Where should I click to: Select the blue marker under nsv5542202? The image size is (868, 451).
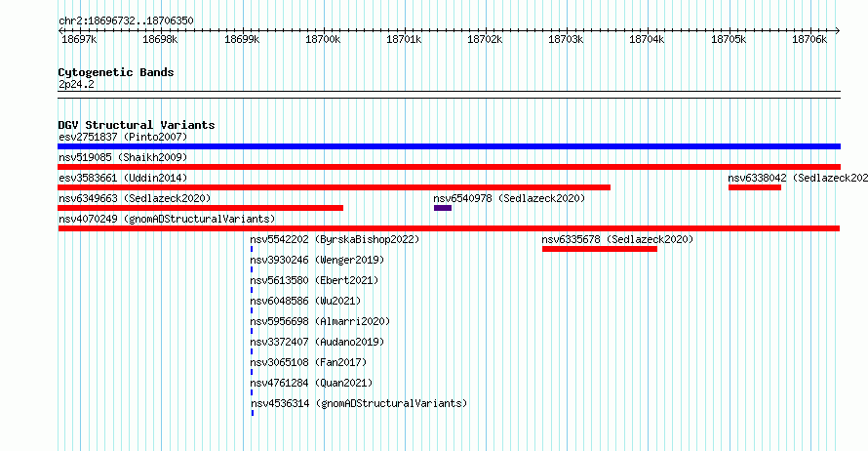(252, 249)
